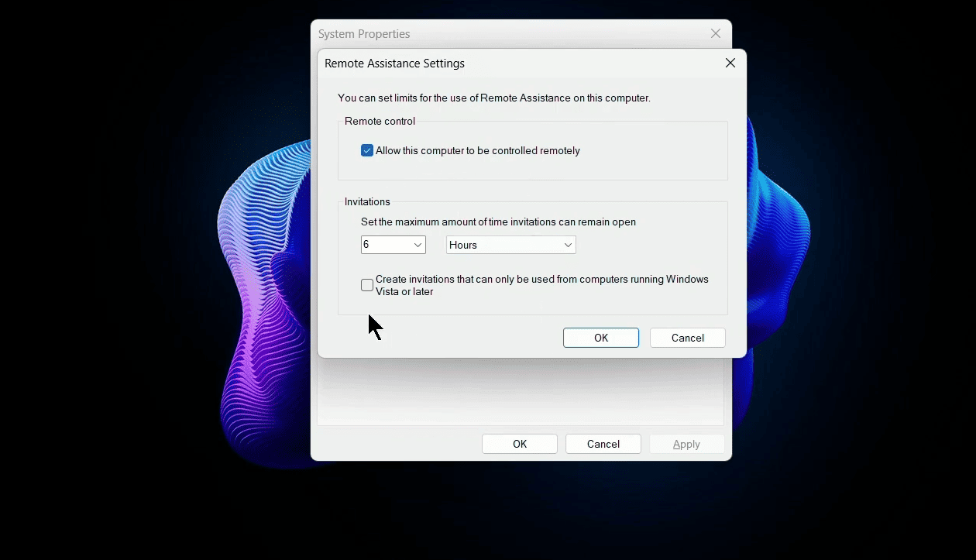The width and height of the screenshot is (976, 560).
Task: Click the "Remote control" section label
Action: coord(380,121)
